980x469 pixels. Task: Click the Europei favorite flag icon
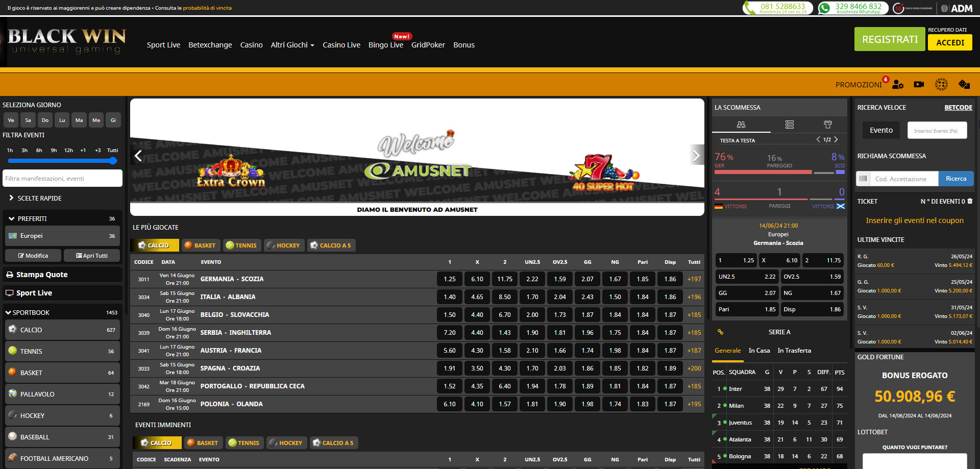point(13,236)
